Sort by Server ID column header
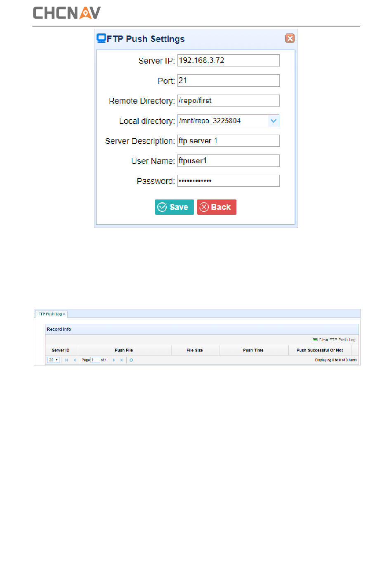392x586 pixels. [61, 350]
